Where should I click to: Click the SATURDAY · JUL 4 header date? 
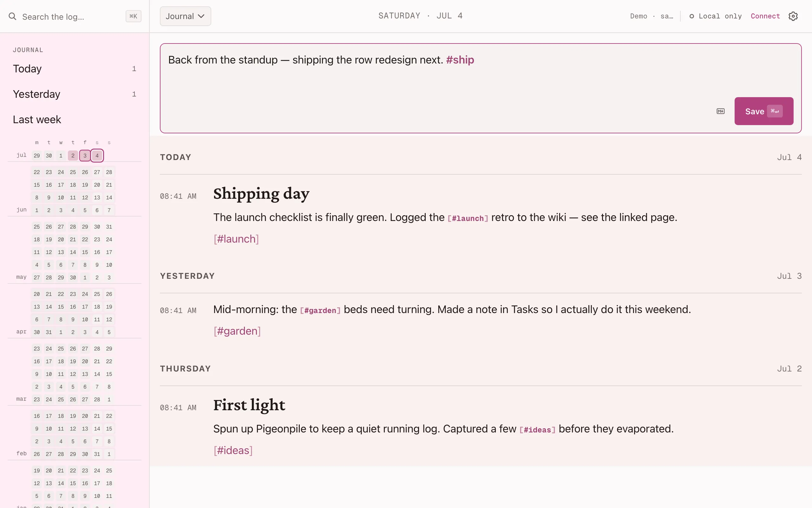420,16
